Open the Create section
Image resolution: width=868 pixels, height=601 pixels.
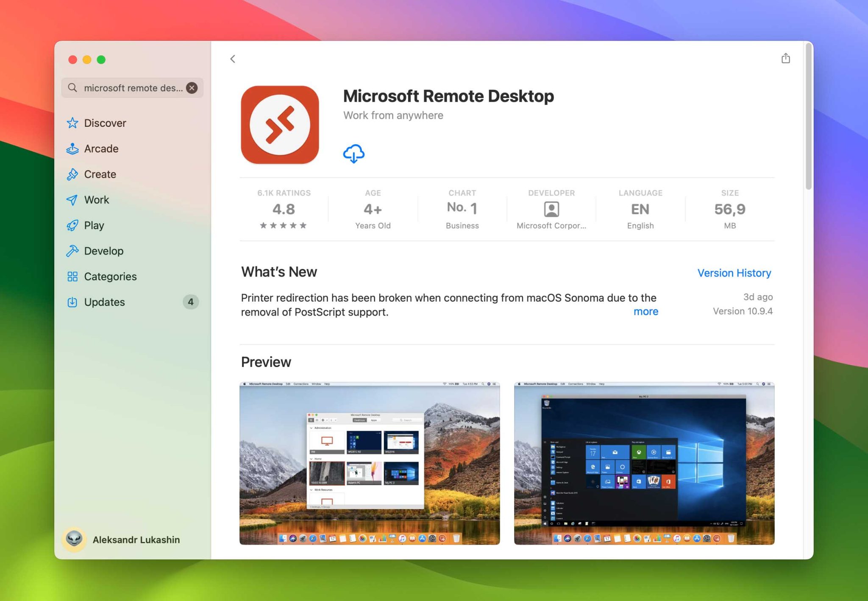(x=100, y=174)
